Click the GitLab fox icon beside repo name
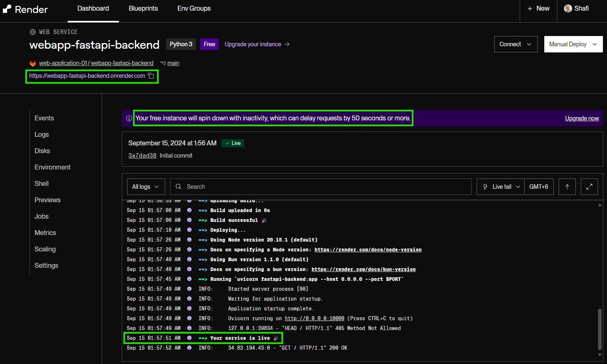This screenshot has height=364, width=607. pos(33,63)
